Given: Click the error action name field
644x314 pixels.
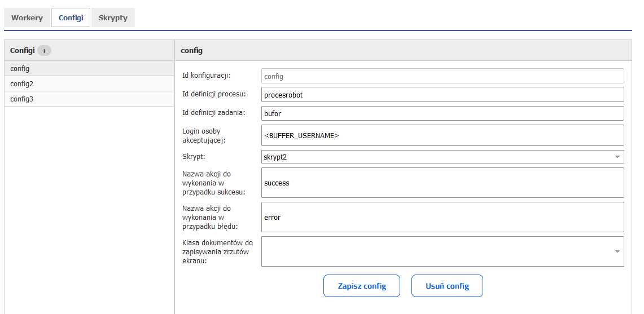Looking at the screenshot, I should point(443,217).
